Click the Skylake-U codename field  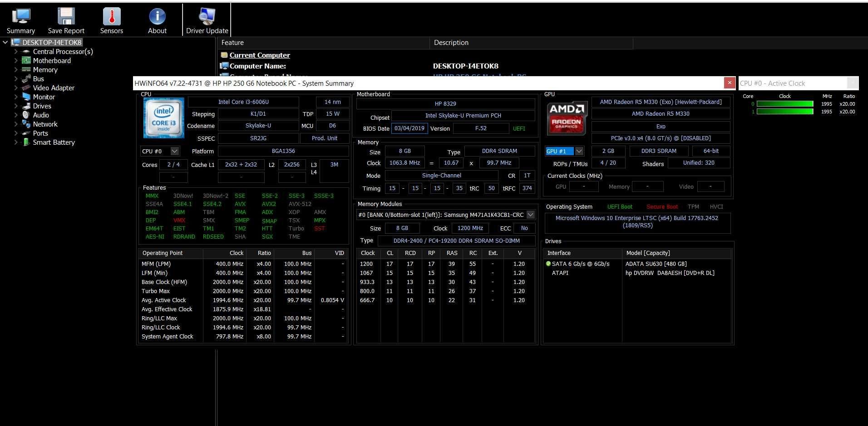click(x=258, y=126)
